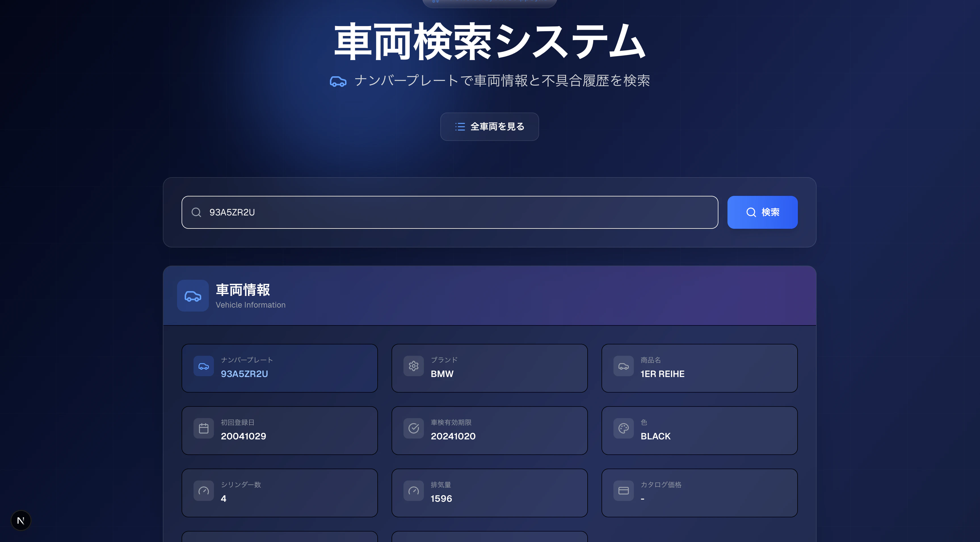Click the ブランド label

pos(444,360)
